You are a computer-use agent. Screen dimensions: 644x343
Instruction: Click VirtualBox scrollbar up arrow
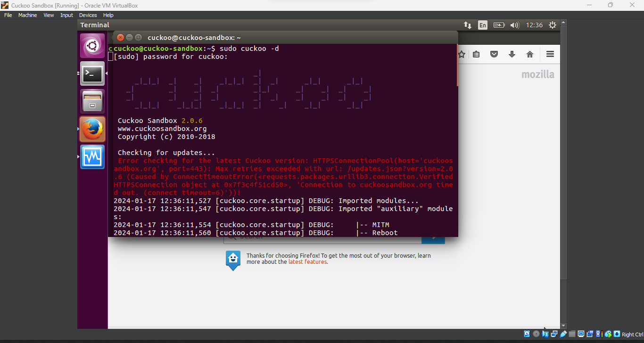pyautogui.click(x=563, y=22)
